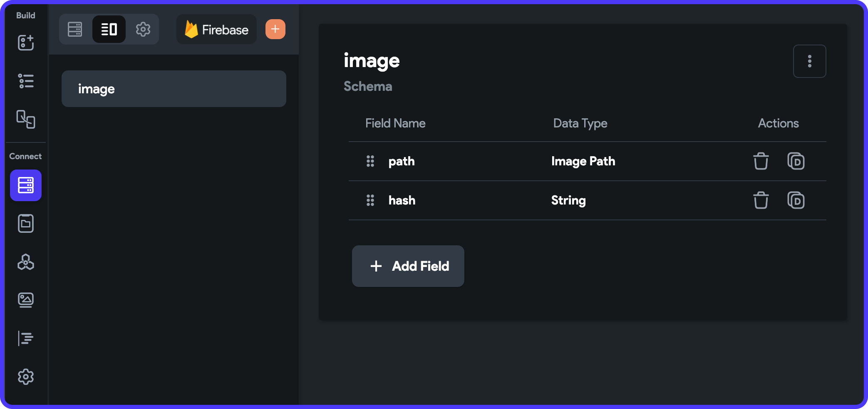Click the orange plus add button
Viewport: 868px width, 409px height.
point(275,29)
